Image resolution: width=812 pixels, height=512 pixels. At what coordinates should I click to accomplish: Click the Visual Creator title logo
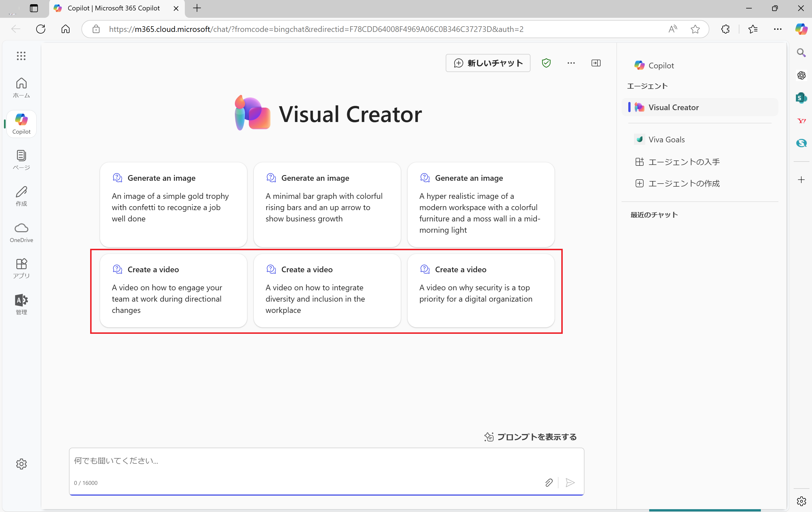pyautogui.click(x=252, y=112)
